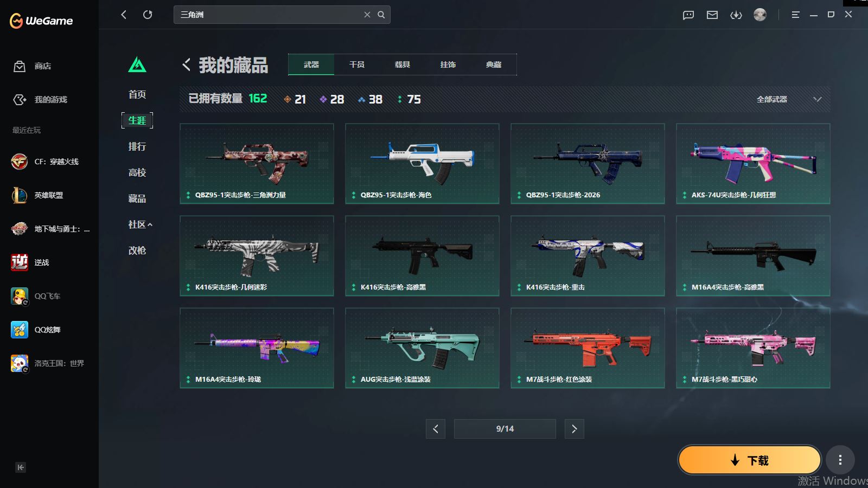Launch CF: 穿越火线 game icon
868x488 pixels.
coord(20,162)
